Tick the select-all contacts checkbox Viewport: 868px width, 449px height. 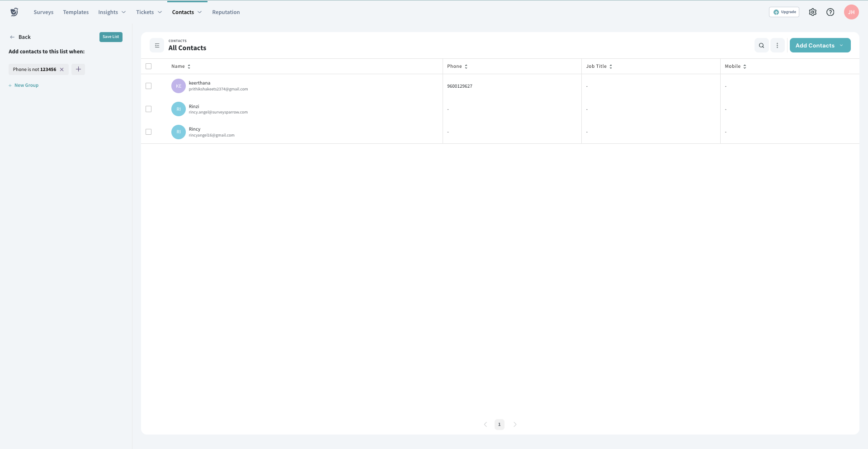tap(148, 66)
